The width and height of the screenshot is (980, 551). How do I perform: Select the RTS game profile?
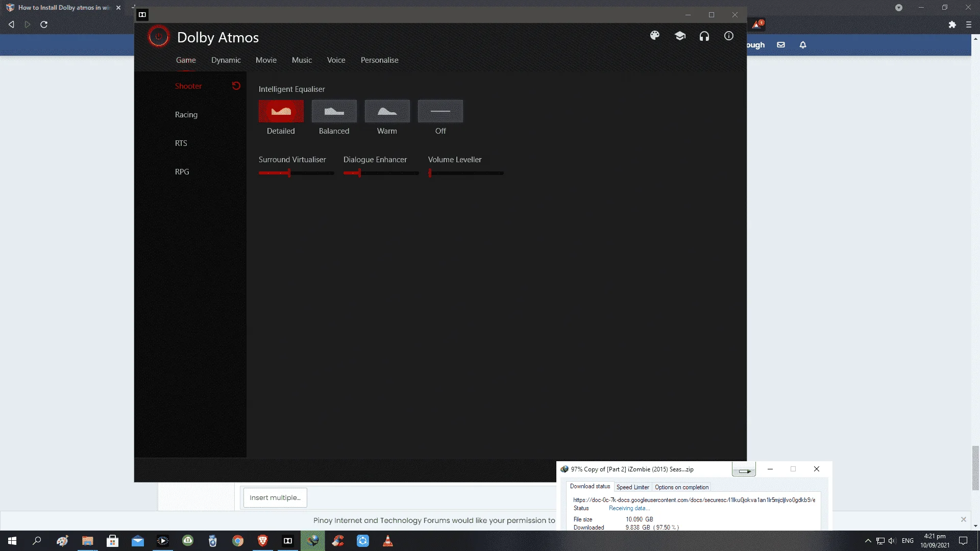[181, 143]
